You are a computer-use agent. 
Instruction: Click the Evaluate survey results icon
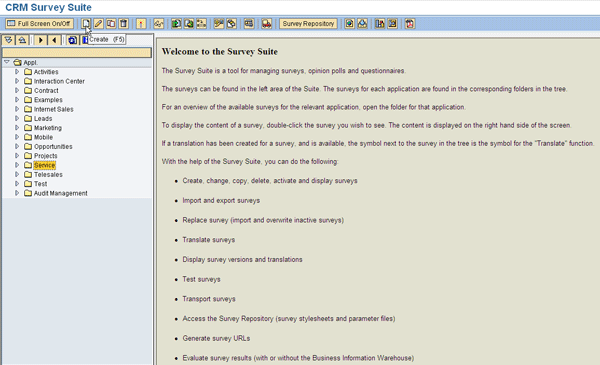coord(380,24)
